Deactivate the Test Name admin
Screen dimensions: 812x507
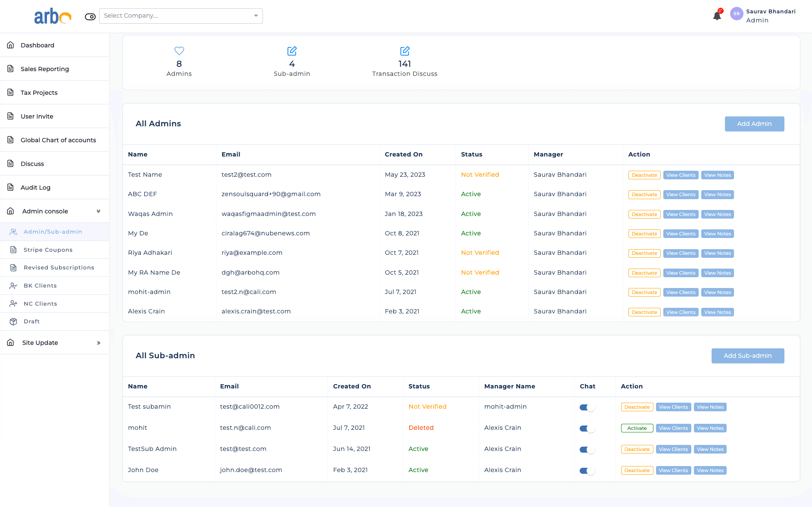click(644, 175)
